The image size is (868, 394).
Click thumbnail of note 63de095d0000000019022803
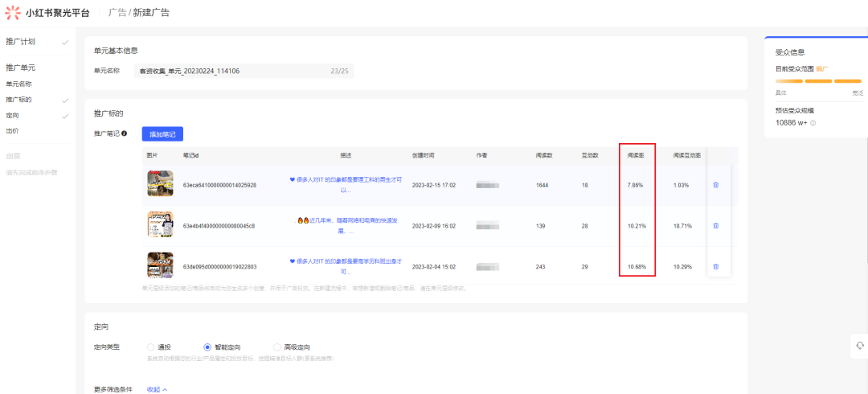(x=161, y=265)
